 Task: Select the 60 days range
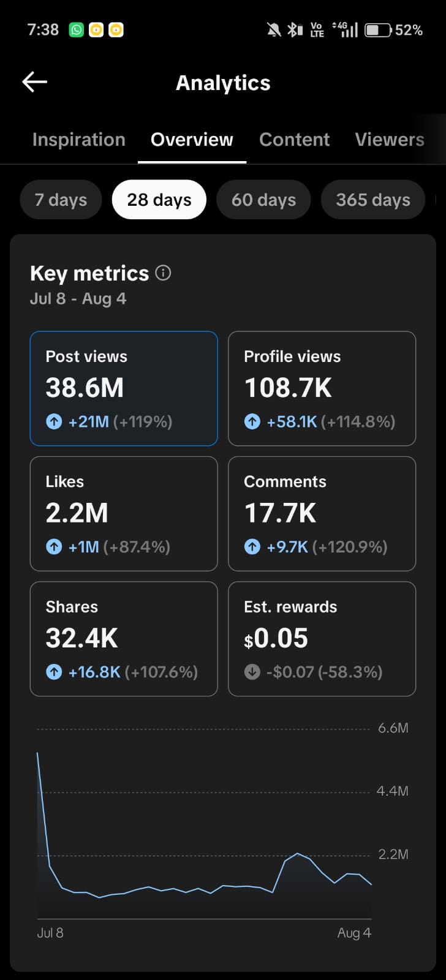(x=263, y=200)
